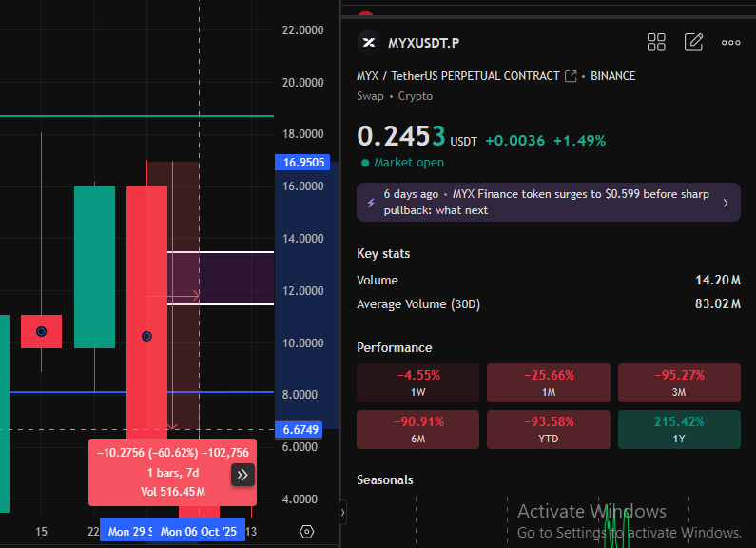Image resolution: width=756 pixels, height=548 pixels.
Task: Click the Vol 516.45 M measure text
Action: [173, 492]
